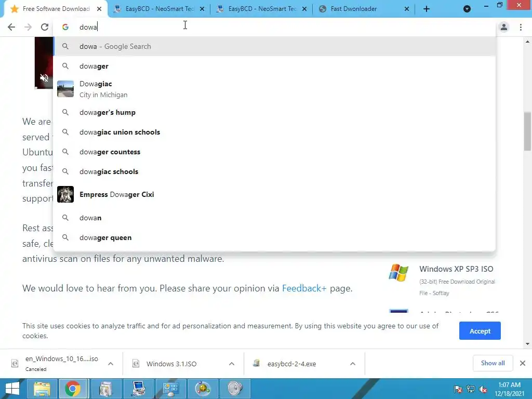Click the page vertical scrollbar thumb

[x=527, y=131]
